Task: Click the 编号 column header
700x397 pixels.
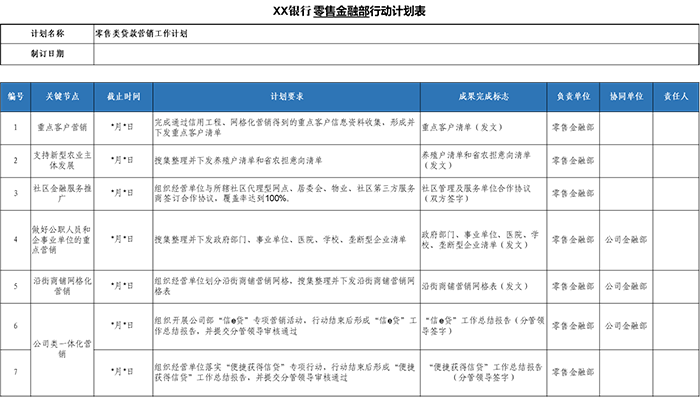Action: [16, 96]
